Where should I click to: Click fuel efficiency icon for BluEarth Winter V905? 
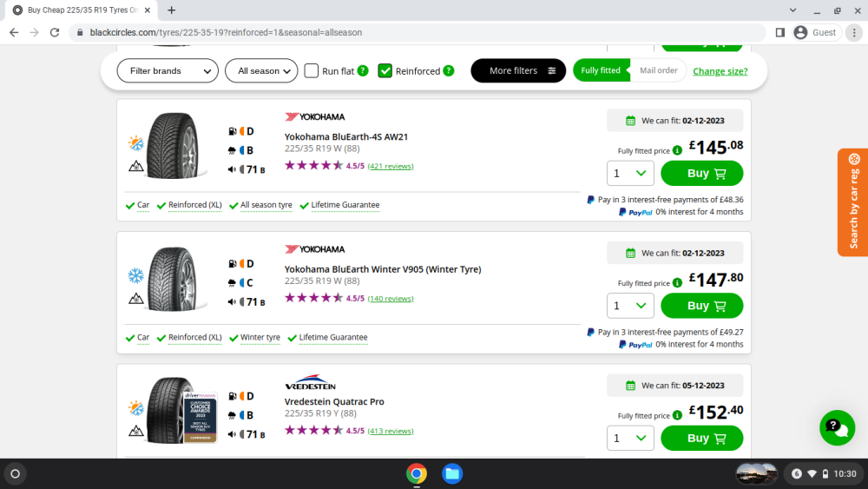point(233,263)
